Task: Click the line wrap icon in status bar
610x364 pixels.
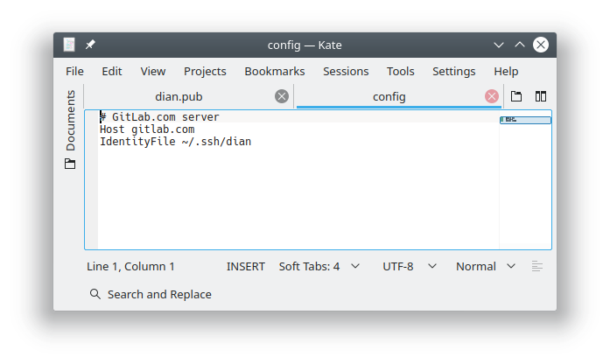Action: tap(537, 266)
